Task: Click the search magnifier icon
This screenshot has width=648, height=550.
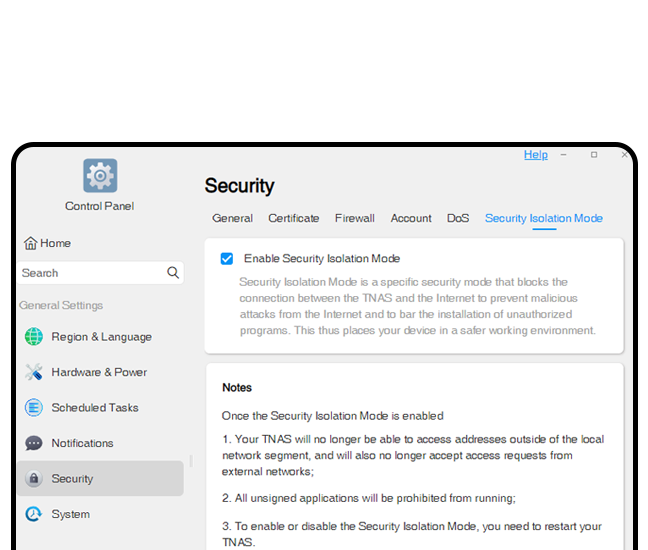Action: tap(173, 272)
